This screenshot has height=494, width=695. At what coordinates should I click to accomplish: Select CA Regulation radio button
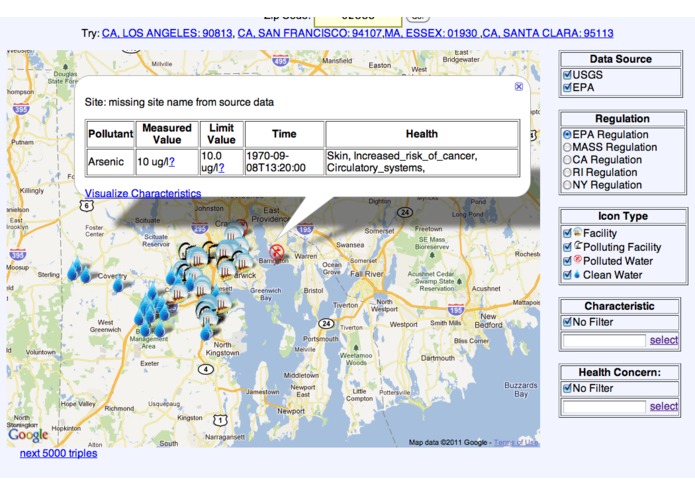tap(567, 159)
